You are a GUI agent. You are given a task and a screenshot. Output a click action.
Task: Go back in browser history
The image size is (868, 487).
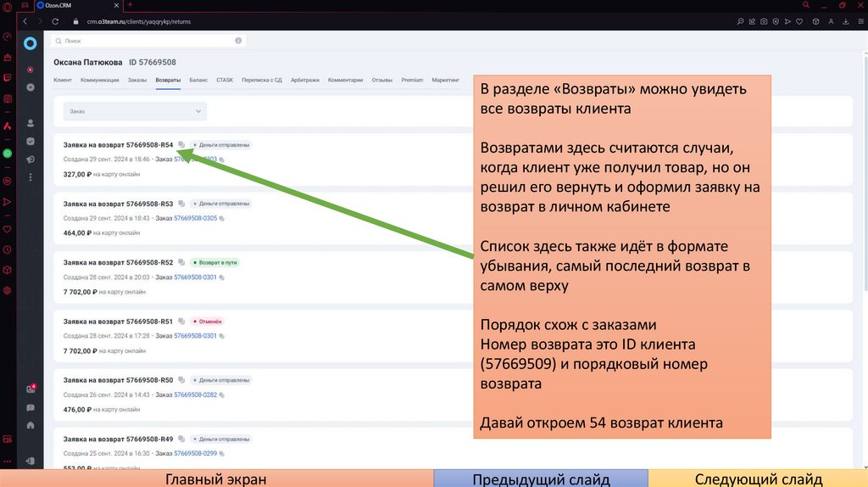pos(25,21)
